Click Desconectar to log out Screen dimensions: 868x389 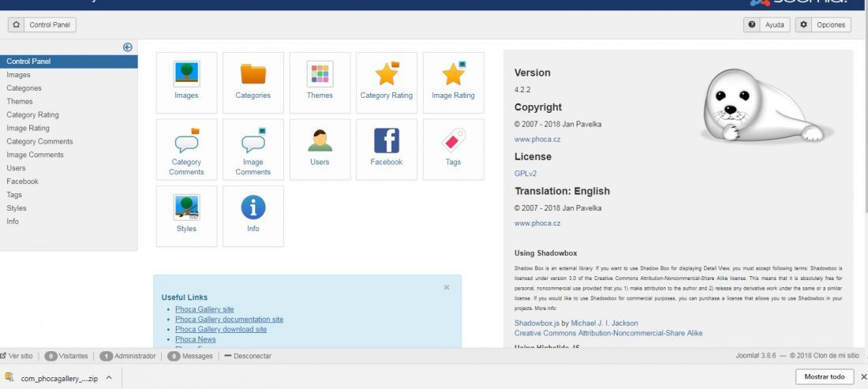248,356
